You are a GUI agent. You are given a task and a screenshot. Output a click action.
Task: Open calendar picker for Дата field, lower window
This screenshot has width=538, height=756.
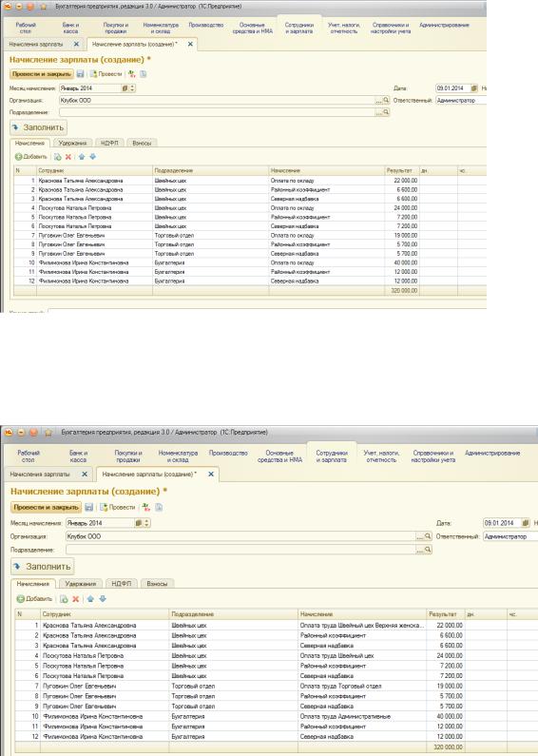pos(525,523)
